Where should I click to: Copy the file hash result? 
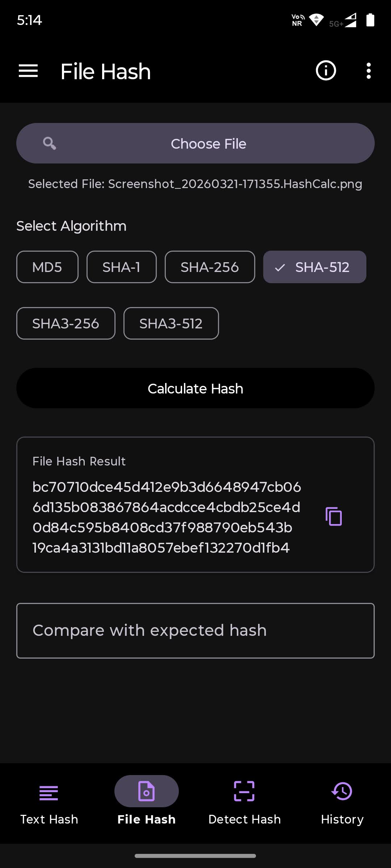pos(334,516)
